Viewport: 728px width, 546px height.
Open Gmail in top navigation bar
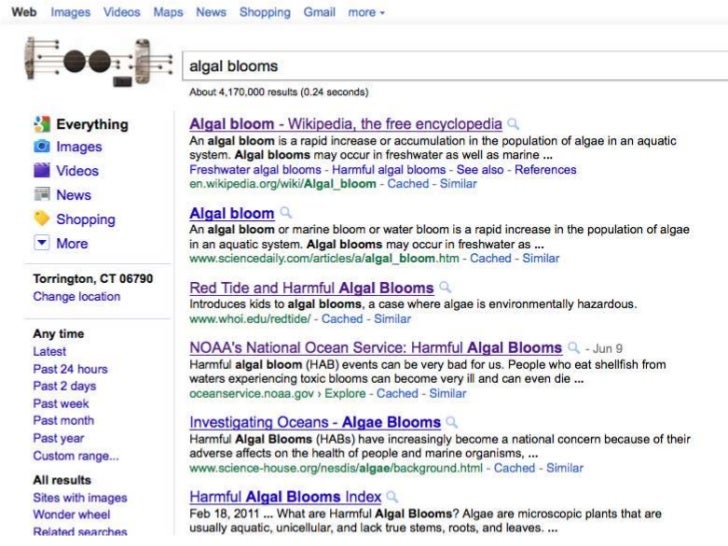tap(319, 12)
